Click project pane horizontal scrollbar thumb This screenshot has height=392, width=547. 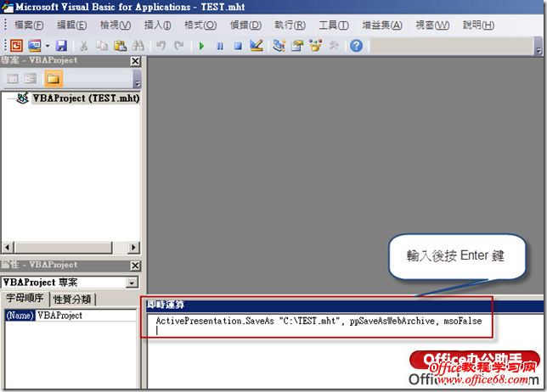[x=63, y=248]
